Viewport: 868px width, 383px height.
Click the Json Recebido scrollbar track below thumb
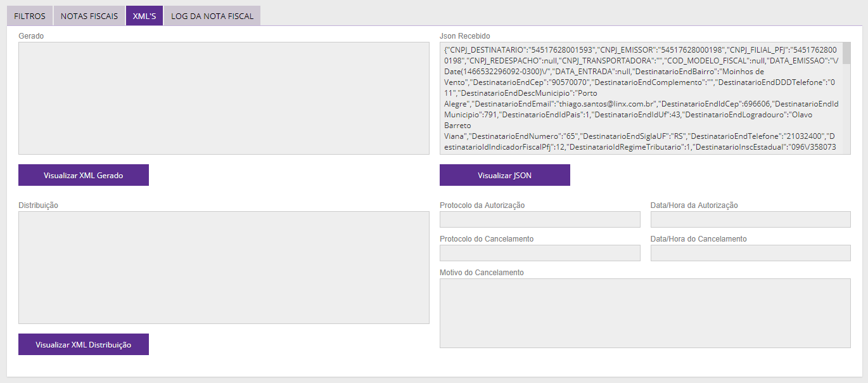pos(846,114)
